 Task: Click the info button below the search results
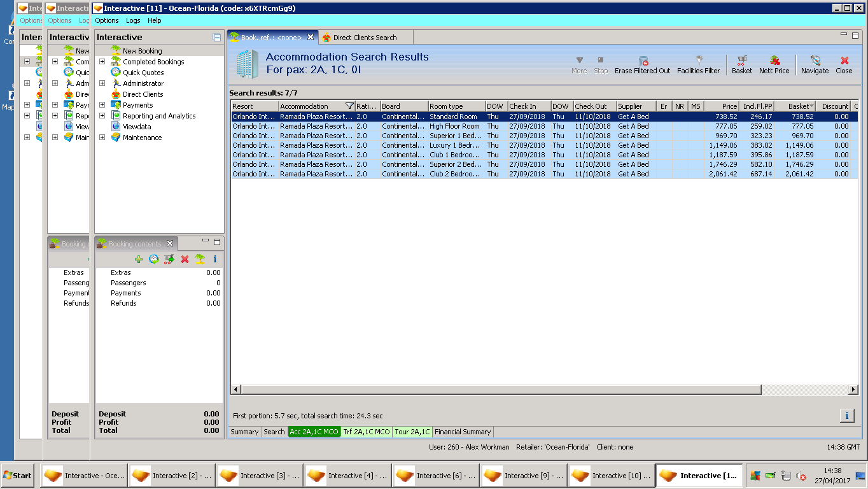(847, 416)
